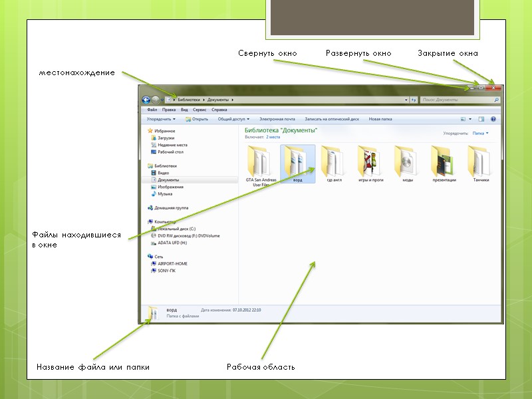The image size is (532, 399).
Task: Open the Папка arrange-by dropdown
Action: pyautogui.click(x=480, y=134)
